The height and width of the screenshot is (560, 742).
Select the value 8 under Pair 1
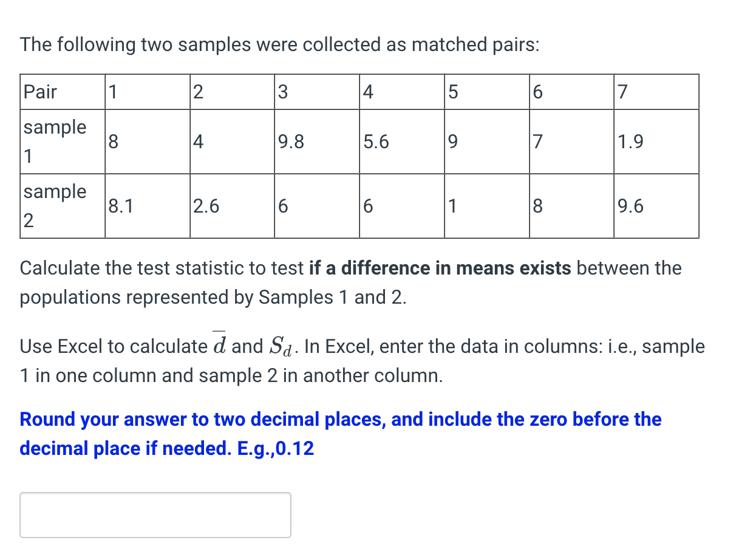[113, 142]
